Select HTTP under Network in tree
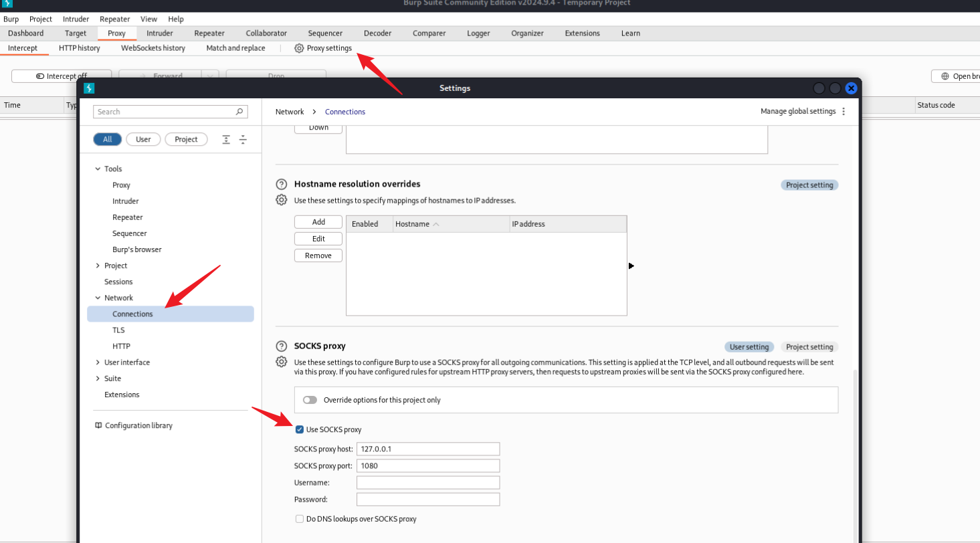The height and width of the screenshot is (543, 980). coord(121,346)
